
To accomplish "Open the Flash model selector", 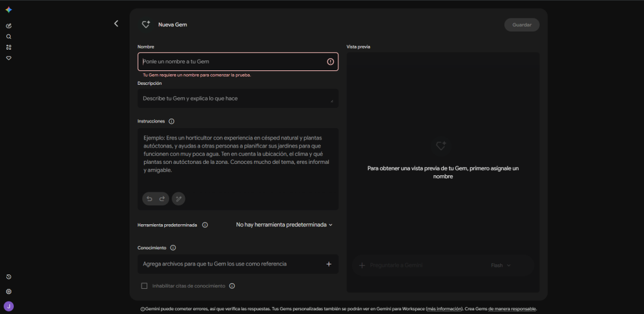I will coord(501,265).
